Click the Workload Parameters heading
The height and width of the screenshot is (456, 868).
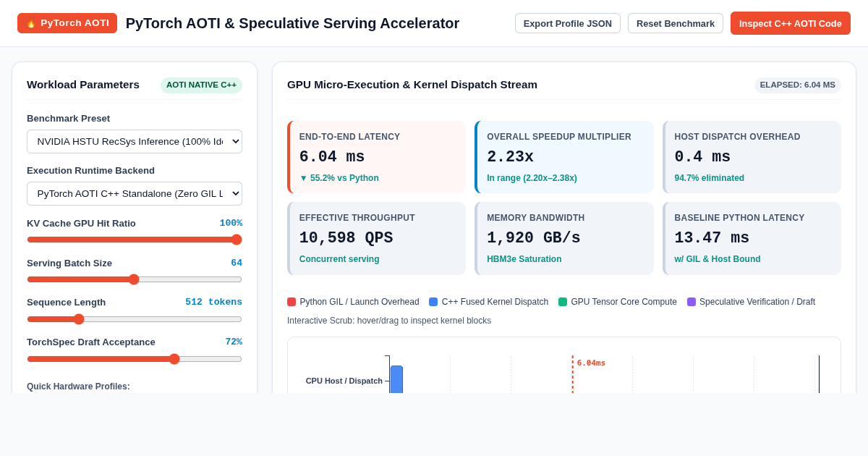83,85
